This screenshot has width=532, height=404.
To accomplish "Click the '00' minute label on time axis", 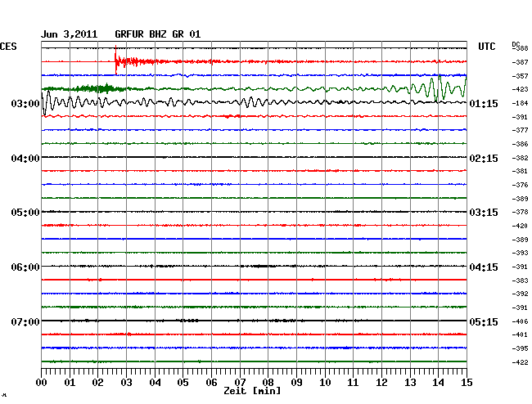I will [x=41, y=383].
